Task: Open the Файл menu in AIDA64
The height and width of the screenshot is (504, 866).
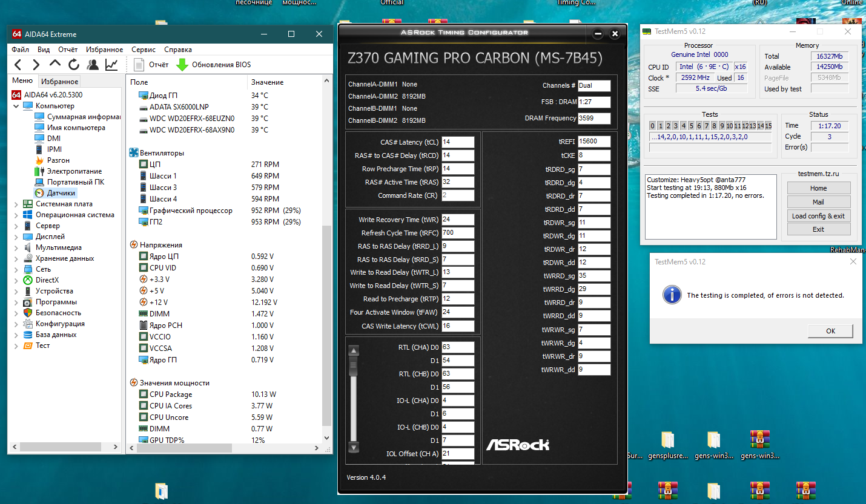Action: click(x=20, y=50)
